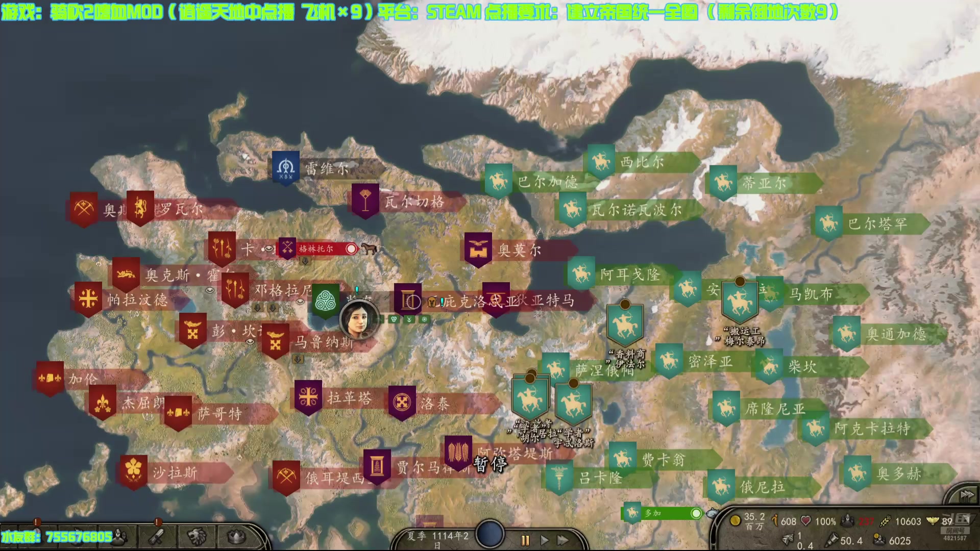
Task: Select 萨哥特 settlement label
Action: tap(219, 414)
